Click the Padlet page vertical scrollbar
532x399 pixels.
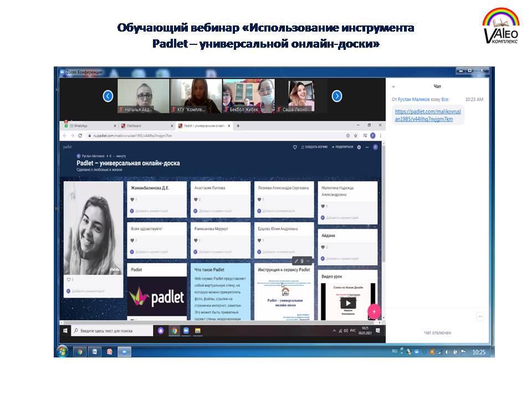tap(383, 203)
